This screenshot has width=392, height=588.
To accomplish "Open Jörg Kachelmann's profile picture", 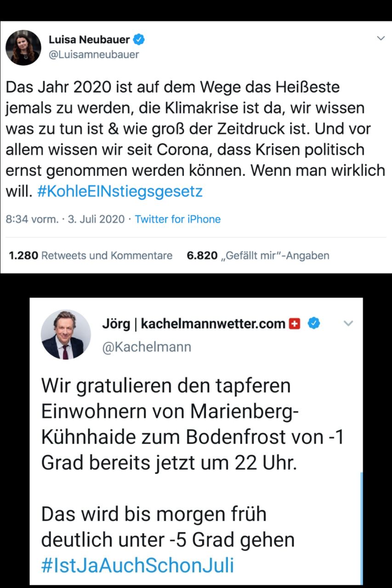I will tap(66, 334).
